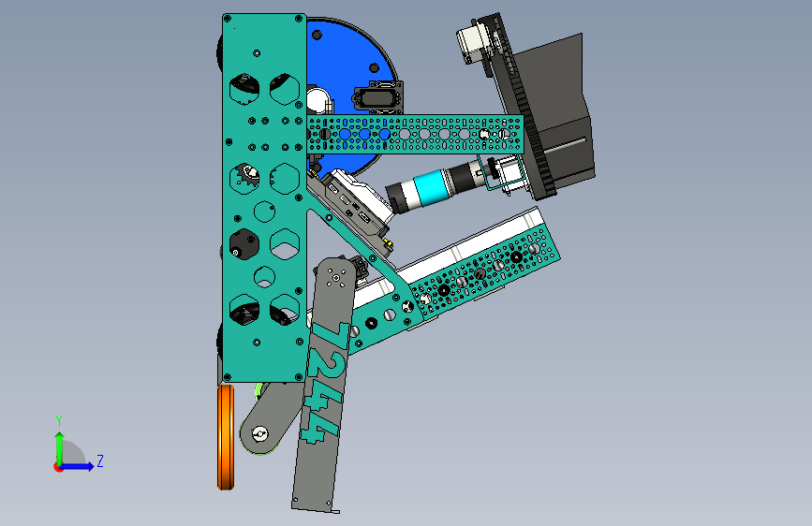Click the green Y axis arrow of triad

[x=60, y=446]
